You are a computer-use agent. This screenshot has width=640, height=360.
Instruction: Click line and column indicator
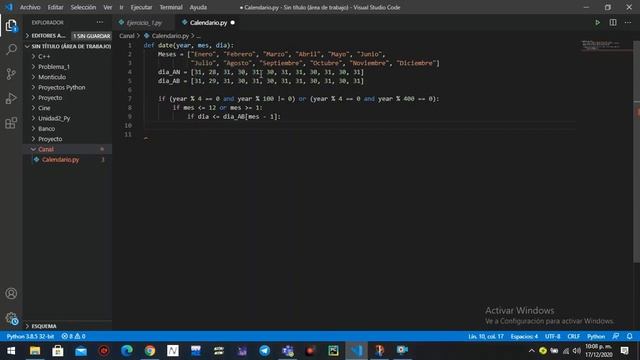coord(486,336)
